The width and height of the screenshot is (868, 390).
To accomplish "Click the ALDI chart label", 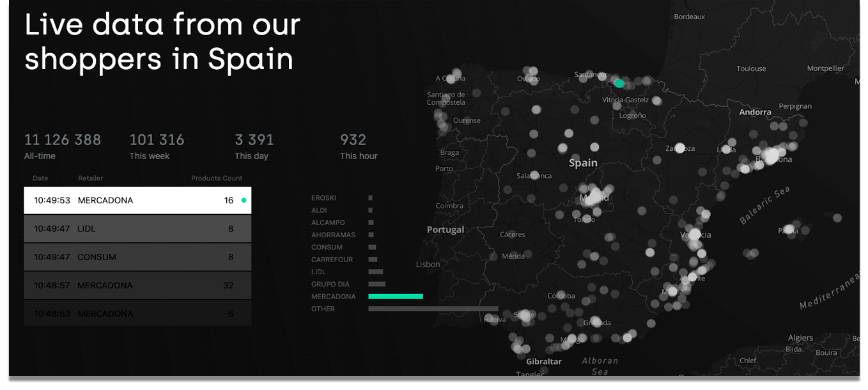I will 319,210.
